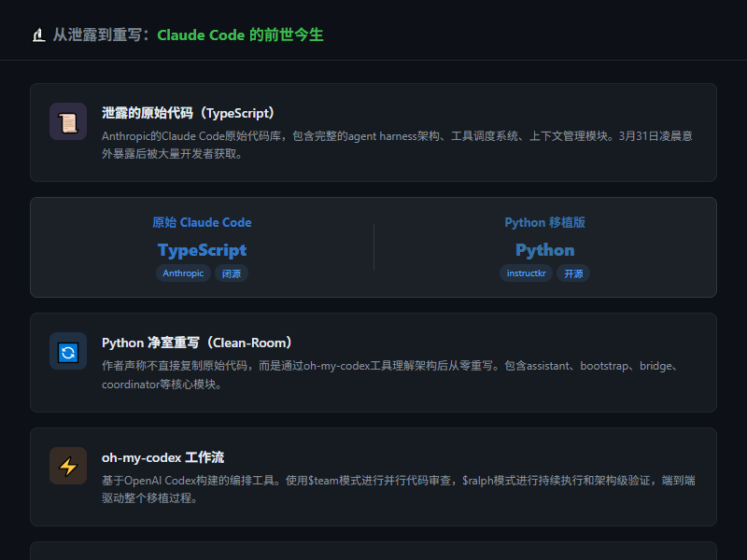Click the yellow lightning icon on the workflow card
This screenshot has width=747, height=560.
point(68,466)
